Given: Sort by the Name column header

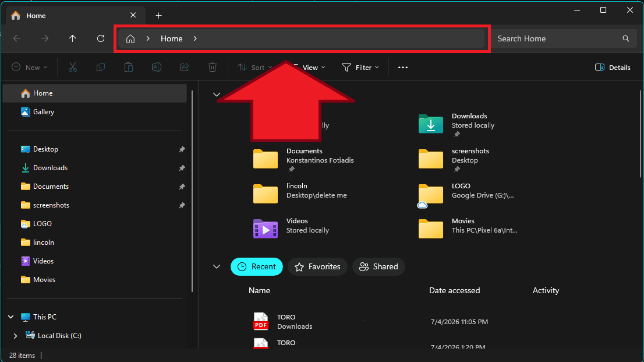Looking at the screenshot, I should pos(259,290).
